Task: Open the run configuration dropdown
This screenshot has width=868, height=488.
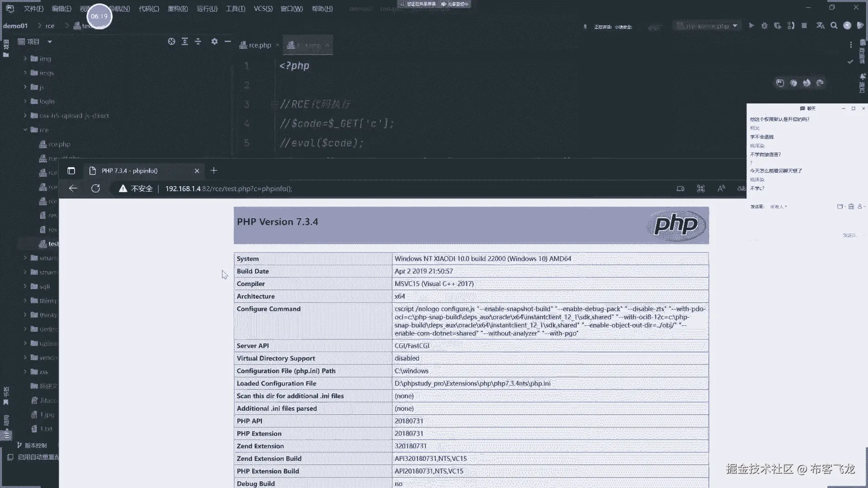Action: pyautogui.click(x=735, y=26)
